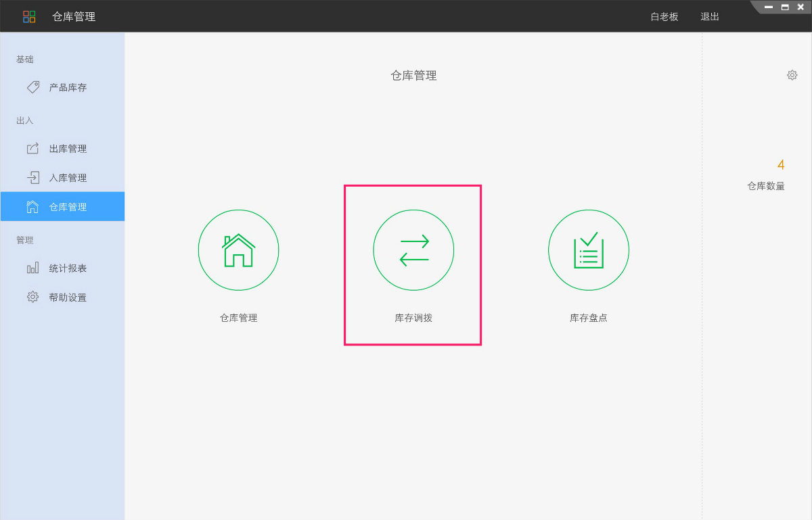Viewport: 812px width, 520px height.
Task: Click the 仓库管理 title in the top bar
Action: click(74, 17)
